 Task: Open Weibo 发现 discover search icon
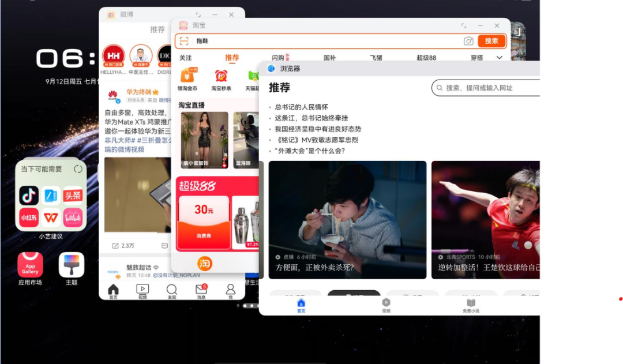click(172, 291)
